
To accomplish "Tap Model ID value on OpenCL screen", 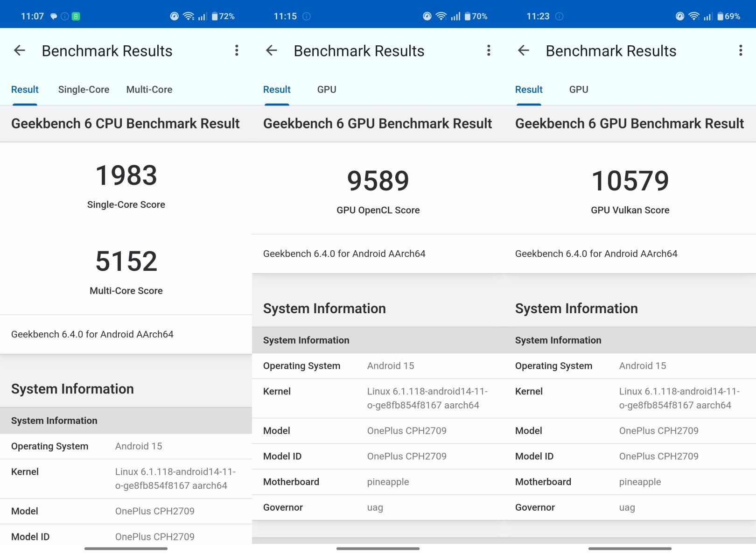I will coord(407,456).
